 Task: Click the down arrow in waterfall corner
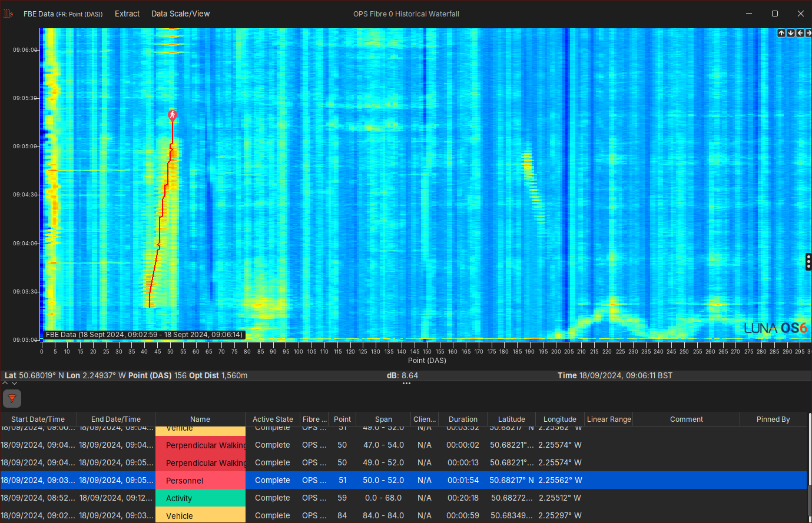[x=791, y=33]
